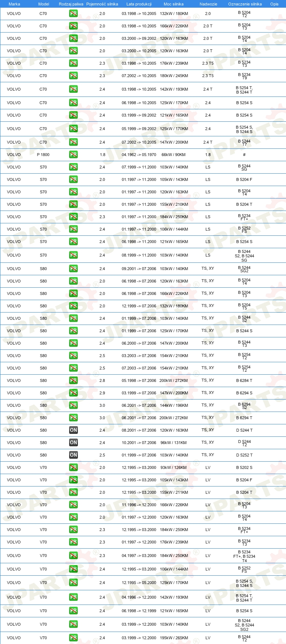Click petrol icon in S80 2.9 B 6294 S row

pyautogui.click(x=74, y=393)
